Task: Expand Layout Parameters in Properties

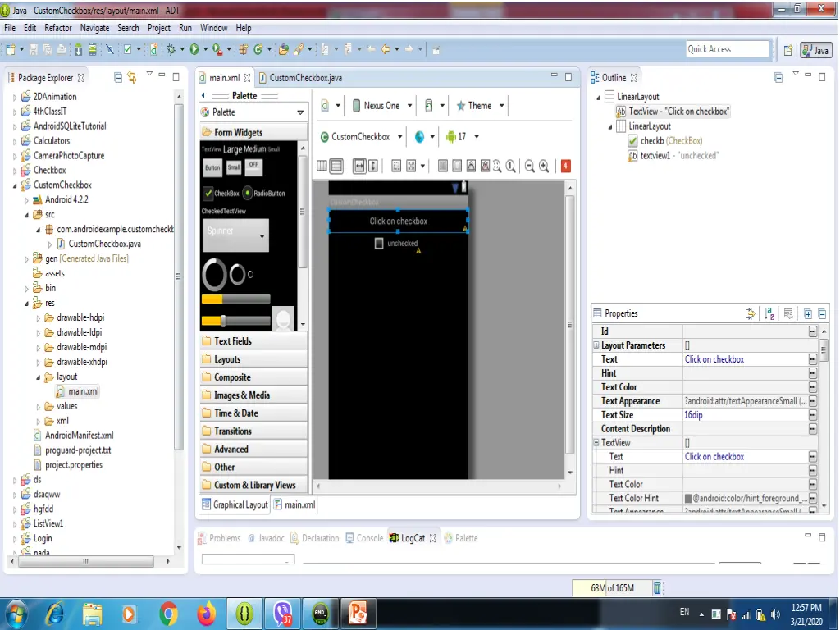Action: click(596, 345)
